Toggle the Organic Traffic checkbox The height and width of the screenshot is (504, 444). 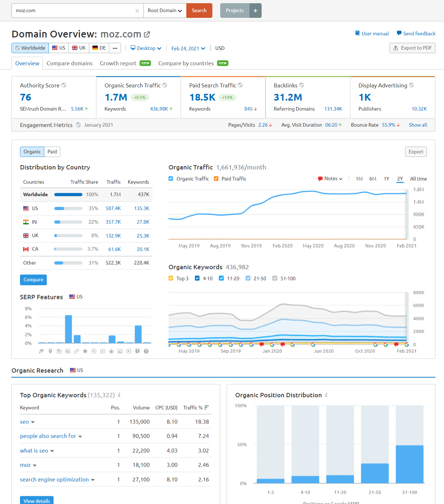click(171, 179)
